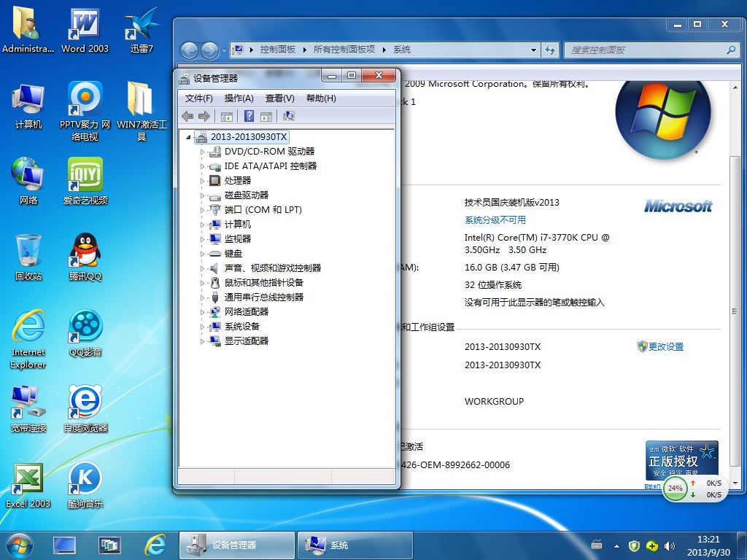Click the 正版授权 genuine software badge
The height and width of the screenshot is (560, 747).
682,459
